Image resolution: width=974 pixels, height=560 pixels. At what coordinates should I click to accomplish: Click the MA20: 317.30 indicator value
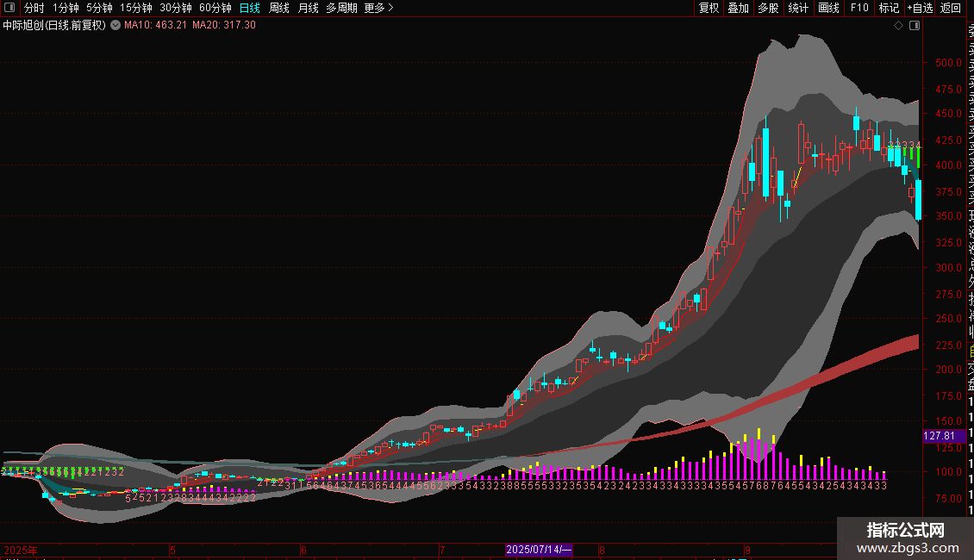pyautogui.click(x=223, y=26)
